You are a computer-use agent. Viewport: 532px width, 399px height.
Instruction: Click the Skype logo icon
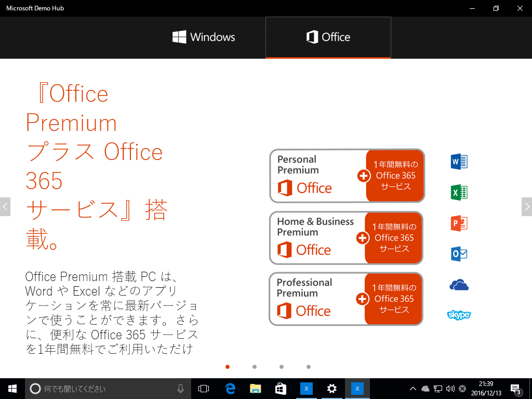[x=459, y=315]
